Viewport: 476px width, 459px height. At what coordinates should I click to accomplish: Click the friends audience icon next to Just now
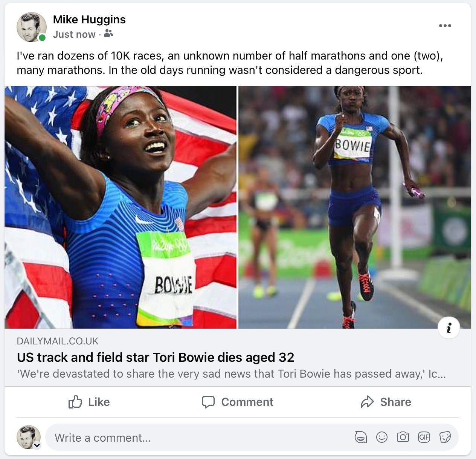(x=108, y=34)
